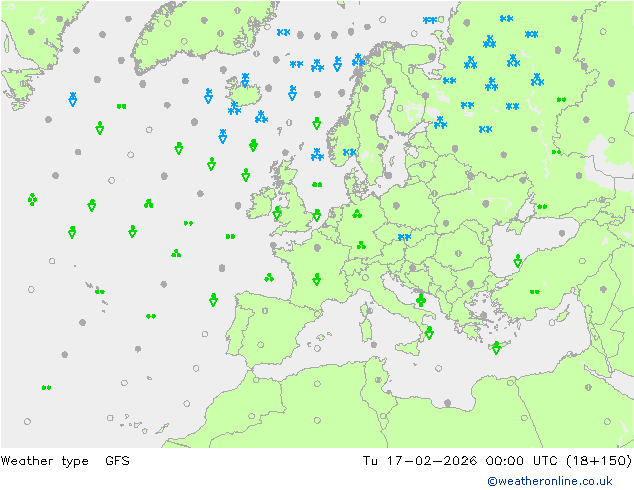Select the green shower symbol off northwest Spain
The image size is (634, 490).
pyautogui.click(x=213, y=300)
